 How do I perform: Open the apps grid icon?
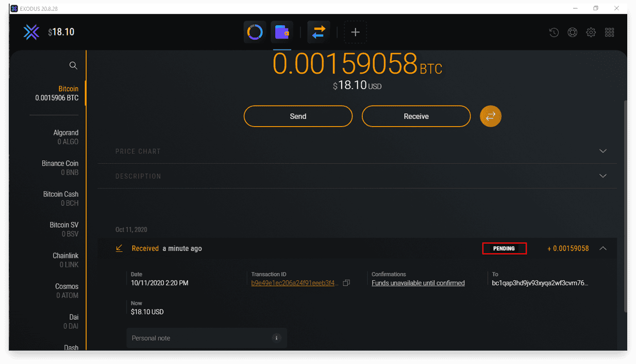(x=610, y=32)
